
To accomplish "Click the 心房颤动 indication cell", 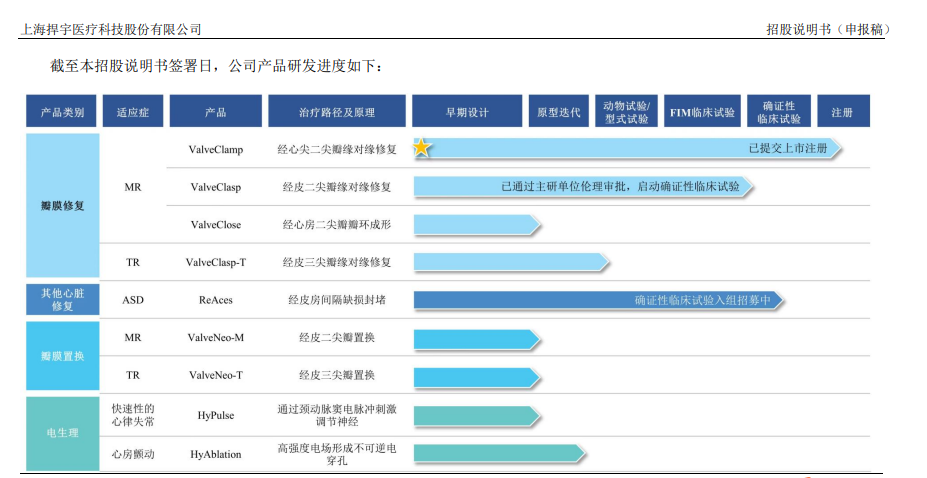I will (132, 454).
